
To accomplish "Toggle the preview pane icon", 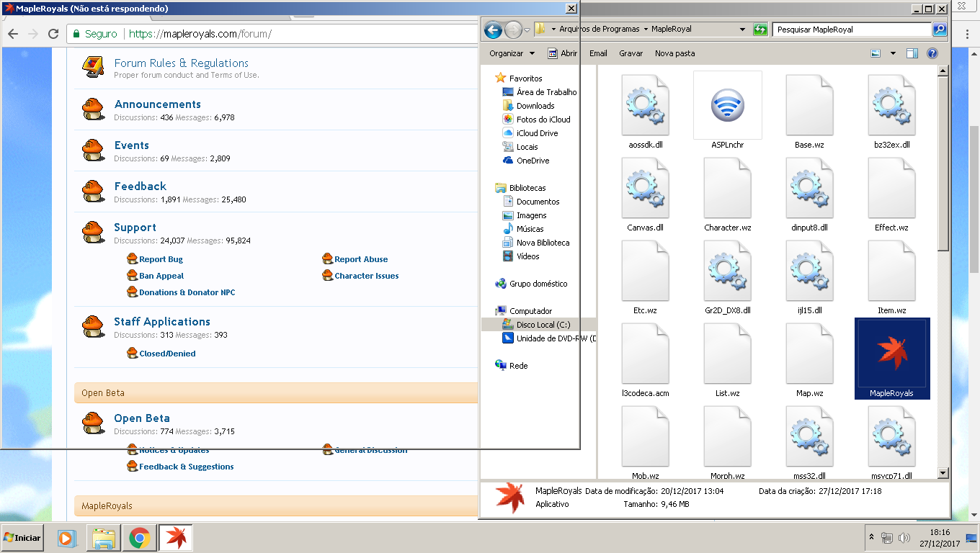I will 912,53.
